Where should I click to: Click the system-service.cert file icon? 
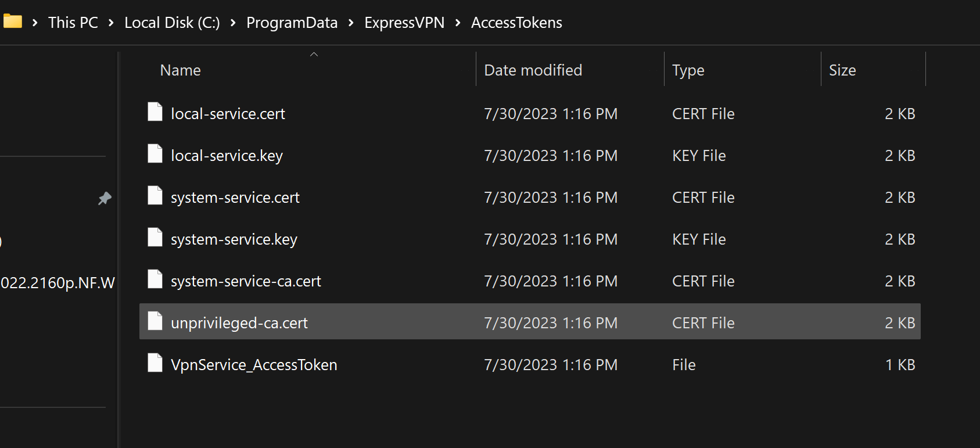click(155, 195)
